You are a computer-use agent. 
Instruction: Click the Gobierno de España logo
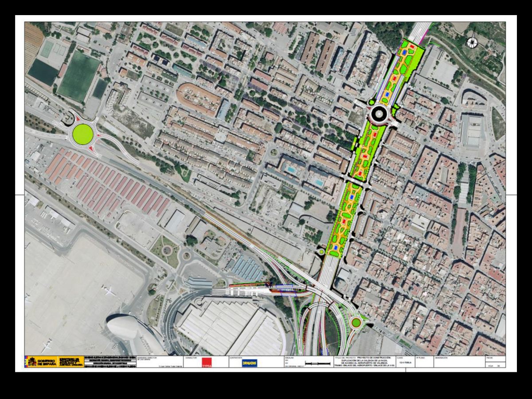tap(41, 362)
